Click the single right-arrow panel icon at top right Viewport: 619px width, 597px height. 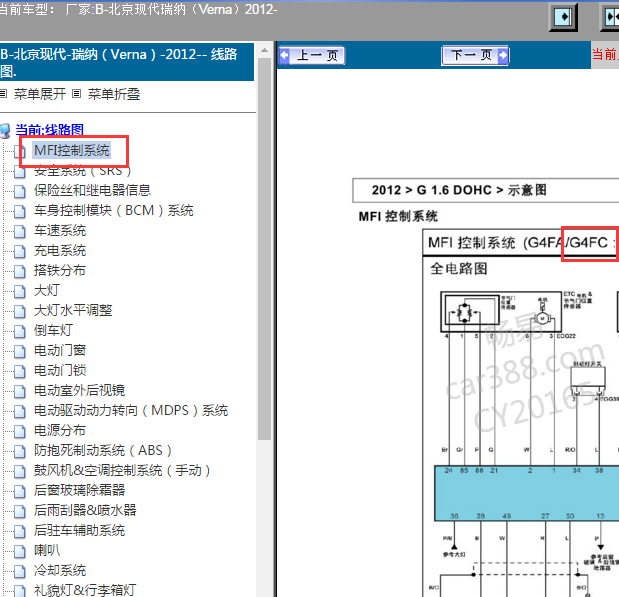coord(563,17)
